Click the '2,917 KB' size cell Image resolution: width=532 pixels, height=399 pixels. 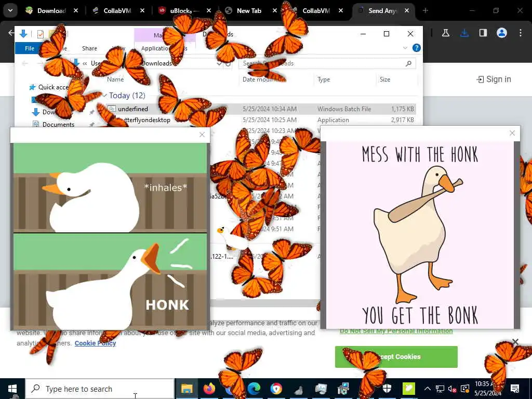402,120
